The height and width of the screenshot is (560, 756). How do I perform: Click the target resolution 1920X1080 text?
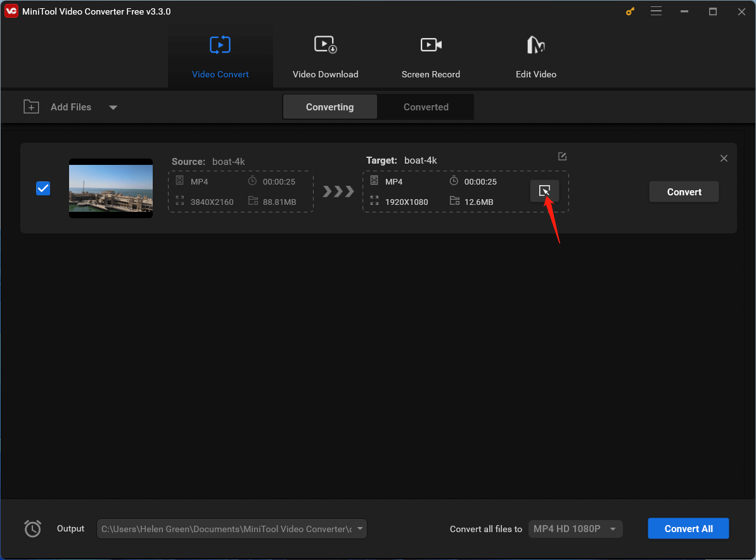[x=406, y=202]
